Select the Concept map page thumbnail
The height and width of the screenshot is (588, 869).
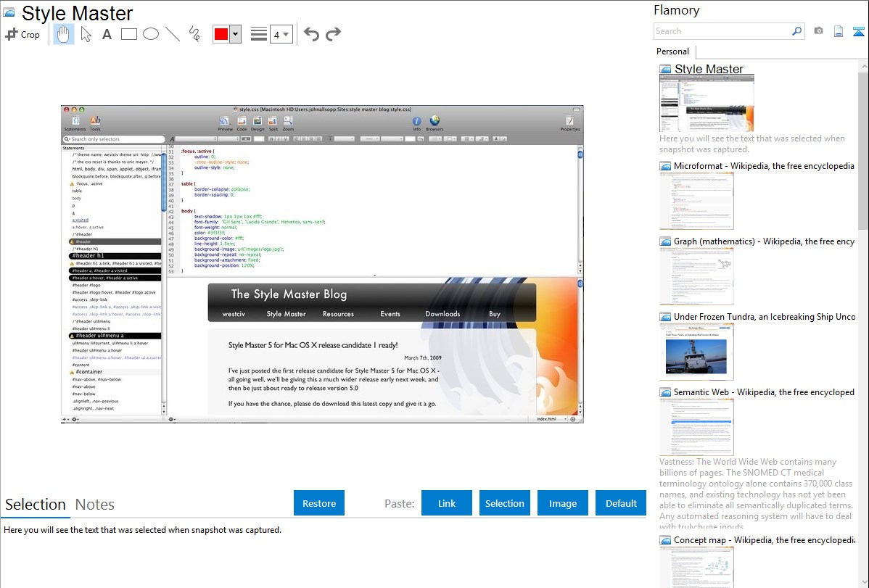click(x=696, y=567)
